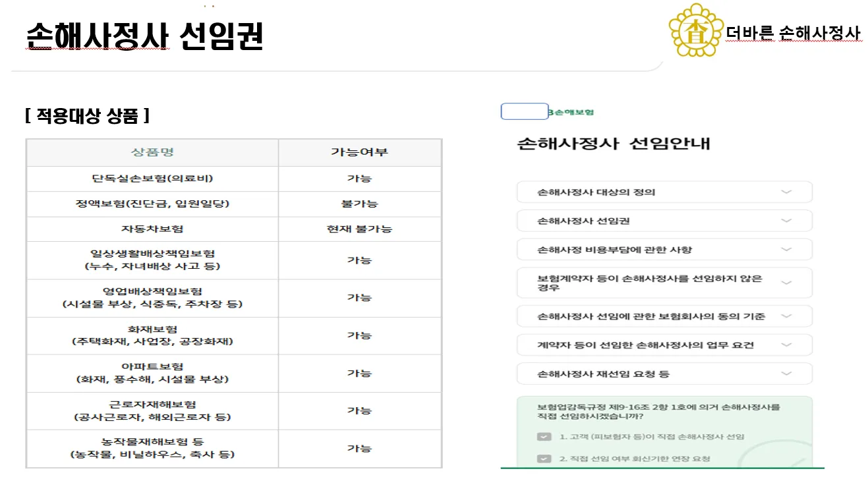The height and width of the screenshot is (477, 868).
Task: Check 직접 선임 여부 회신기한 연장 요청
Action: (x=544, y=459)
